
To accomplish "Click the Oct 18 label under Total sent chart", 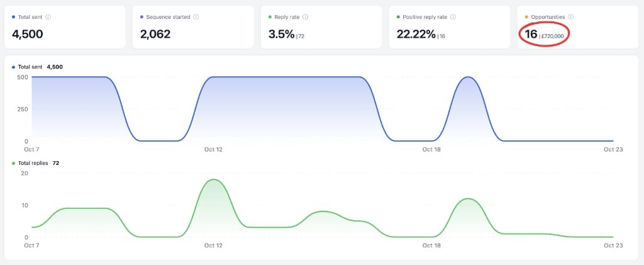I will tap(431, 150).
